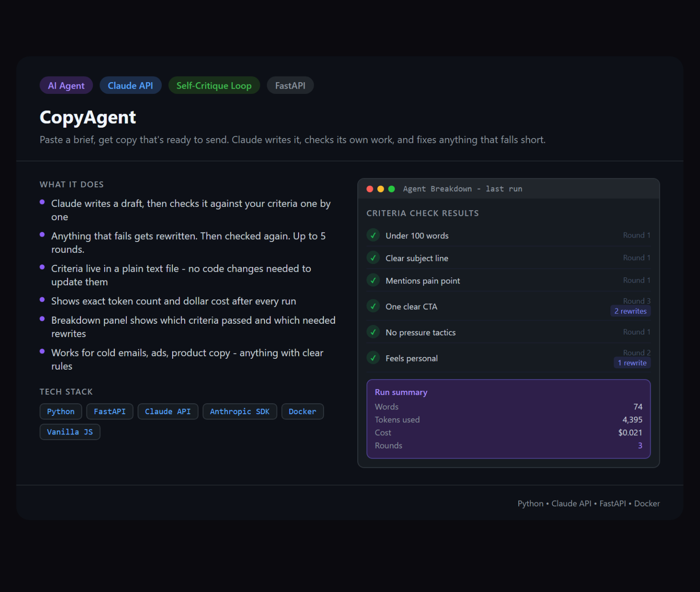Image resolution: width=700 pixels, height=592 pixels.
Task: Select the Docker tech stack chip
Action: (302, 412)
